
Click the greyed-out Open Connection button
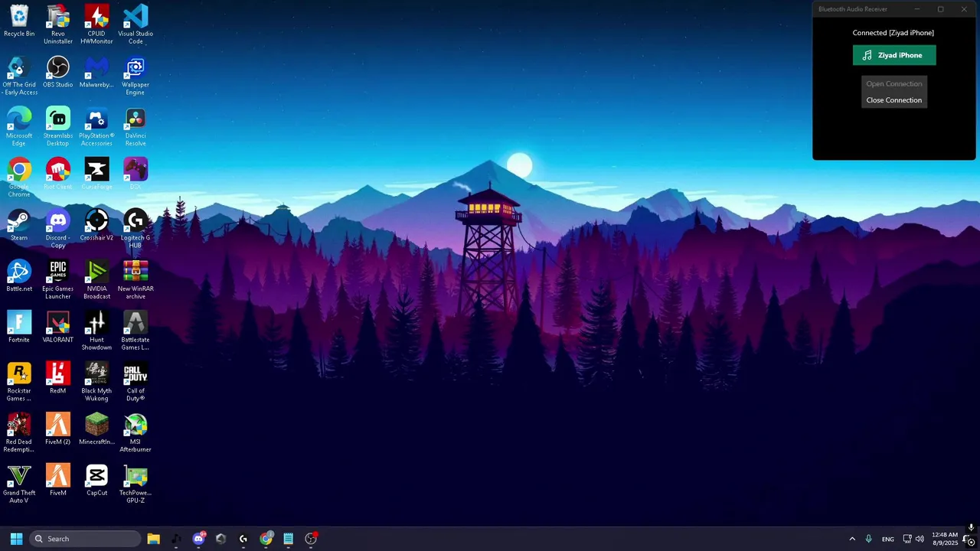tap(894, 84)
